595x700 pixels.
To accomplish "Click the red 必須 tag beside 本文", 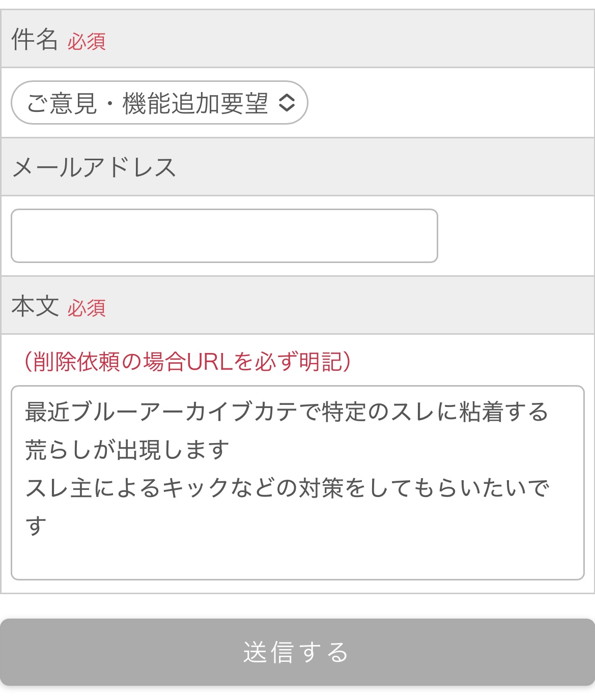I will tap(87, 308).
